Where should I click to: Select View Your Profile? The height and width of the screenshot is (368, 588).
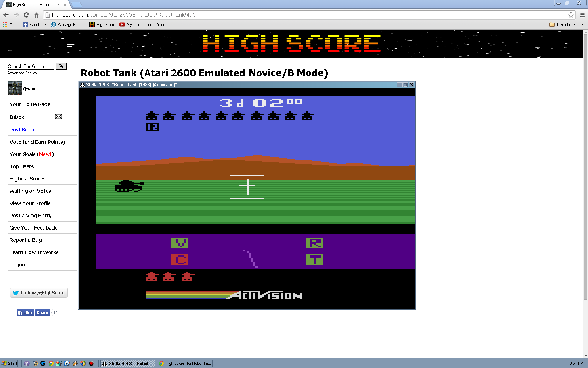(x=30, y=203)
